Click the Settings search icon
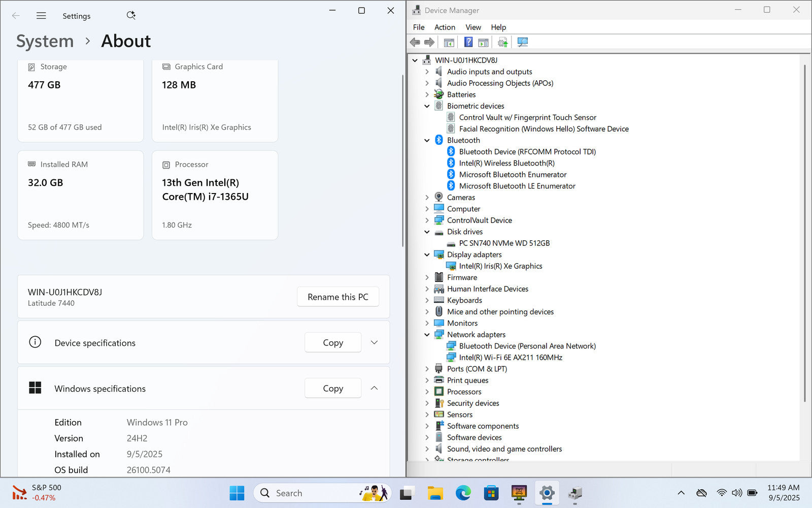The height and width of the screenshot is (508, 812). pyautogui.click(x=131, y=16)
